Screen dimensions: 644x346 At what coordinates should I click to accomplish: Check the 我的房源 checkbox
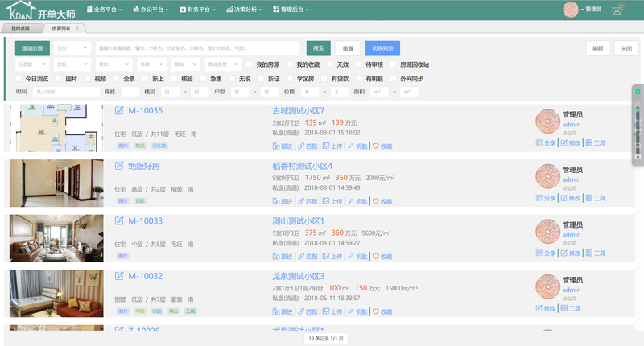click(x=250, y=64)
